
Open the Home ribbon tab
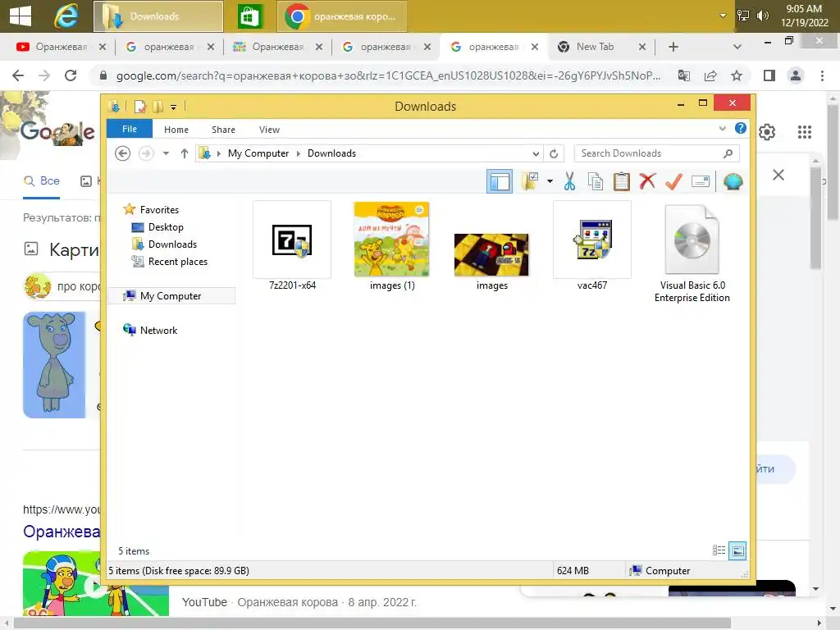[x=176, y=130]
